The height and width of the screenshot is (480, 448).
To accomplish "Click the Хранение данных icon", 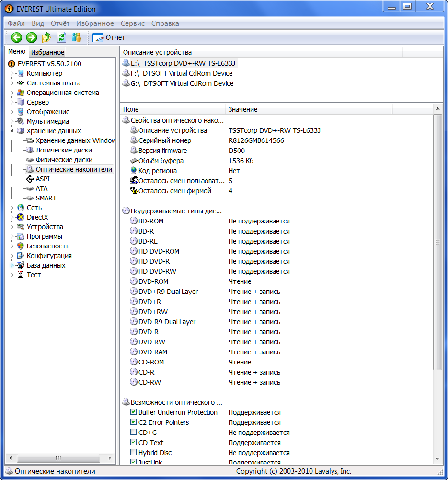I will tap(21, 131).
